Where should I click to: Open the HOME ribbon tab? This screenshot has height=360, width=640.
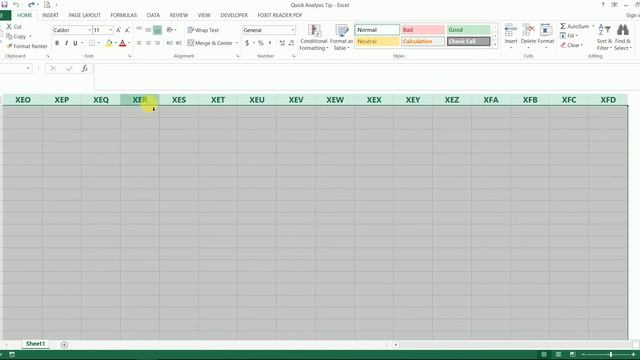click(24, 15)
